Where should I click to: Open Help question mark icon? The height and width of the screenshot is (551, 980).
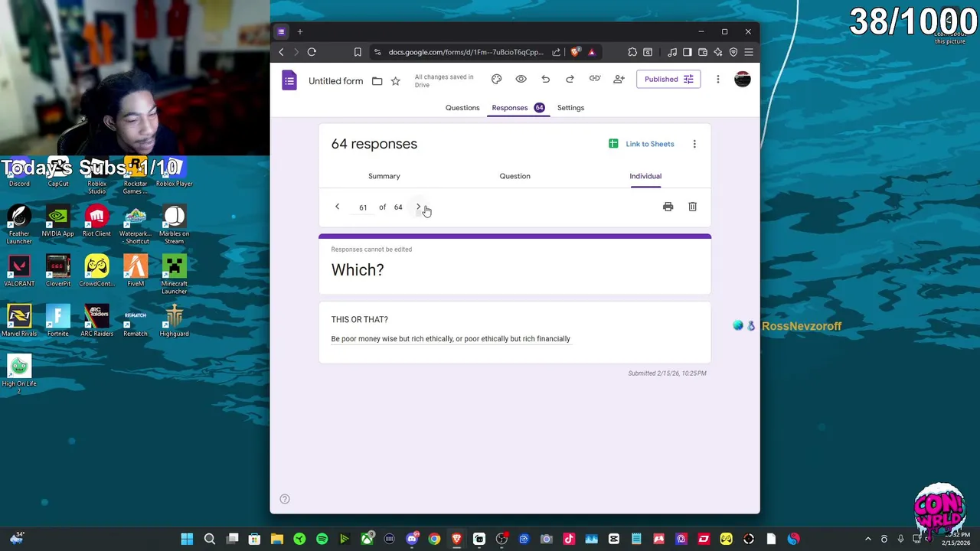click(x=285, y=499)
